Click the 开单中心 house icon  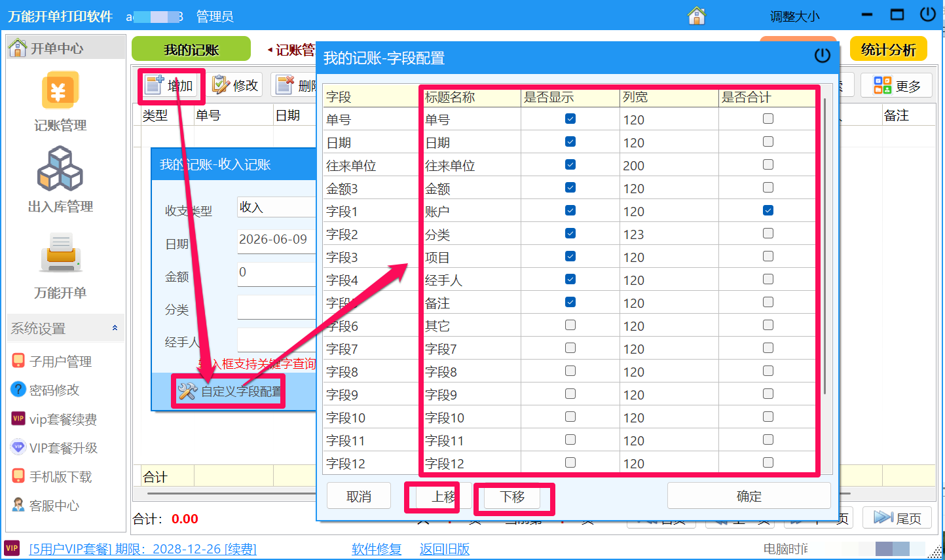(18, 47)
